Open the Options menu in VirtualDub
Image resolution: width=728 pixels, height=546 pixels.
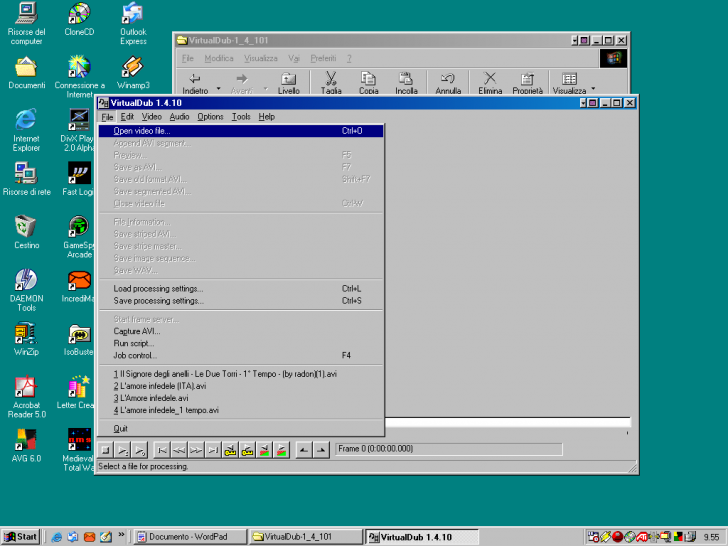coord(210,117)
